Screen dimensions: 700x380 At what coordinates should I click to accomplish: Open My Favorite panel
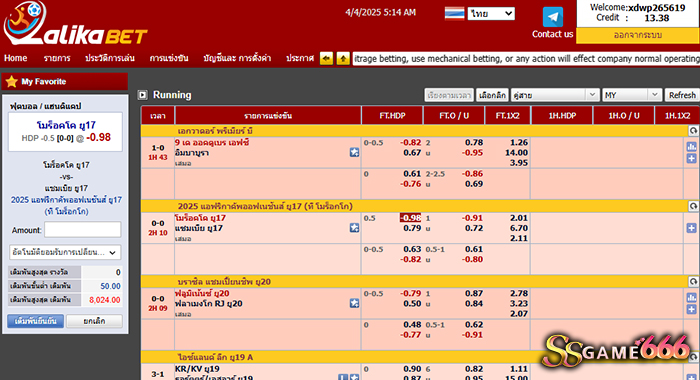point(65,82)
